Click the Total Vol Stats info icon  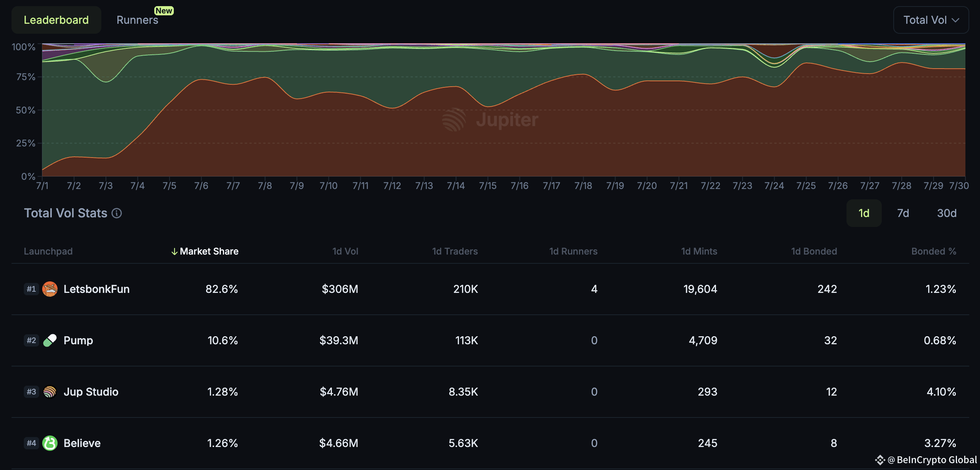117,213
